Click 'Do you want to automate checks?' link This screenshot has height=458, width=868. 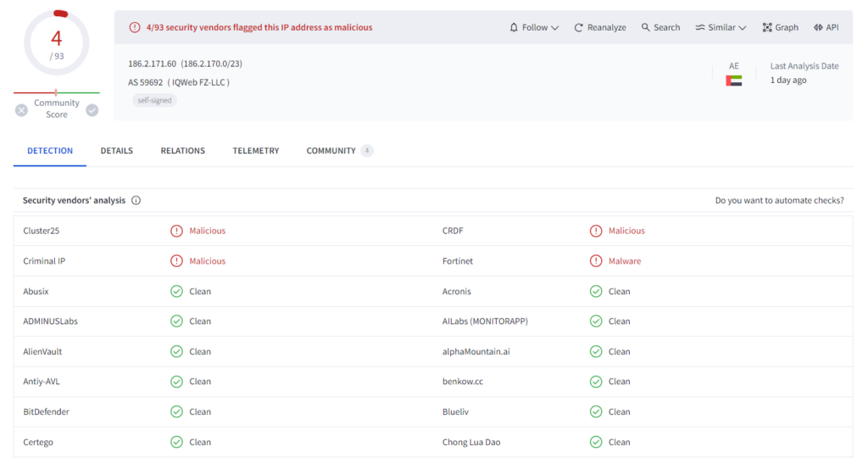point(779,201)
